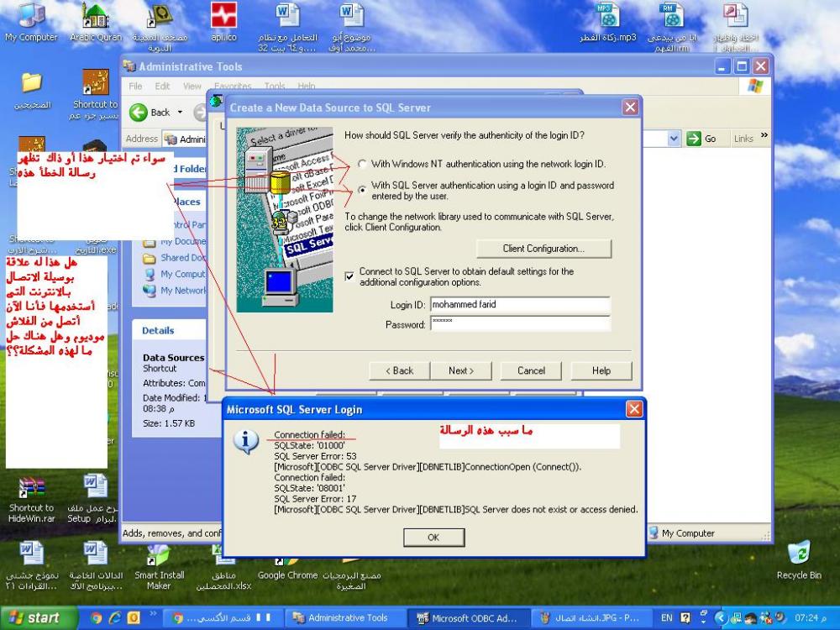Open api.ico desktop icon

[223, 22]
